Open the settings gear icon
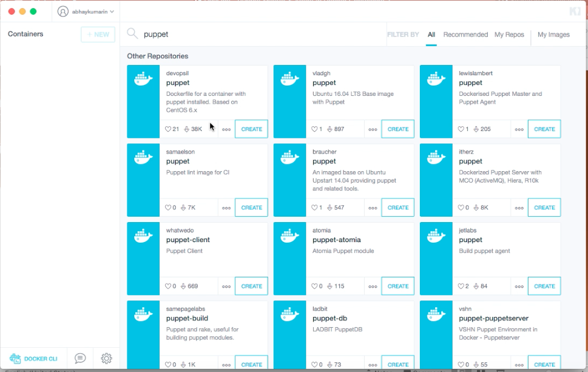The height and width of the screenshot is (372, 588). pyautogui.click(x=107, y=359)
